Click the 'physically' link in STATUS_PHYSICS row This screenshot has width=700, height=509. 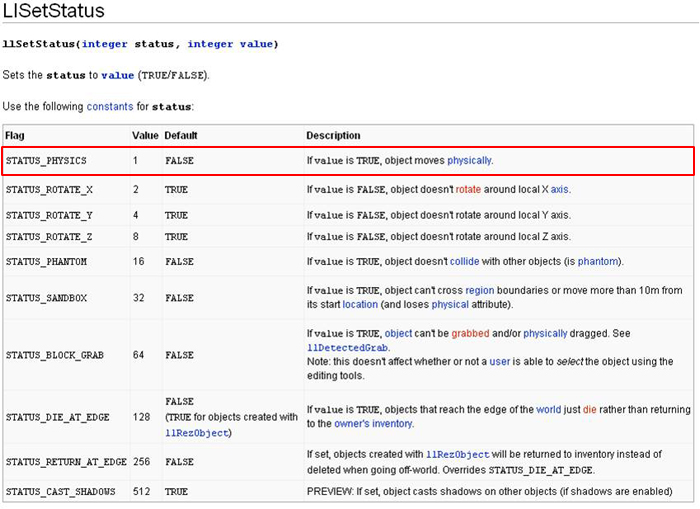[469, 160]
